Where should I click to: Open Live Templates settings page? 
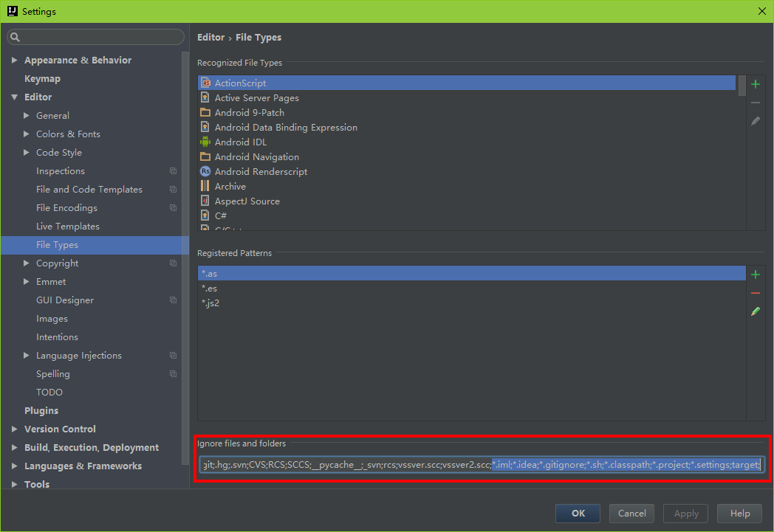coord(67,227)
